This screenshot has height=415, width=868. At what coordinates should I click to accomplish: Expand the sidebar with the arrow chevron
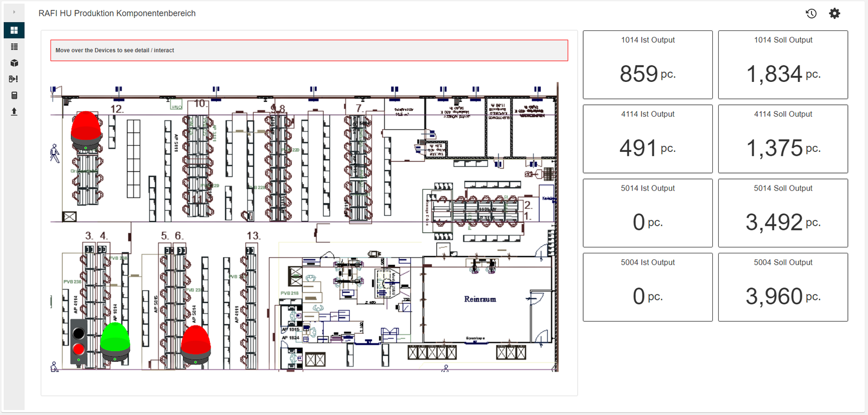click(14, 12)
